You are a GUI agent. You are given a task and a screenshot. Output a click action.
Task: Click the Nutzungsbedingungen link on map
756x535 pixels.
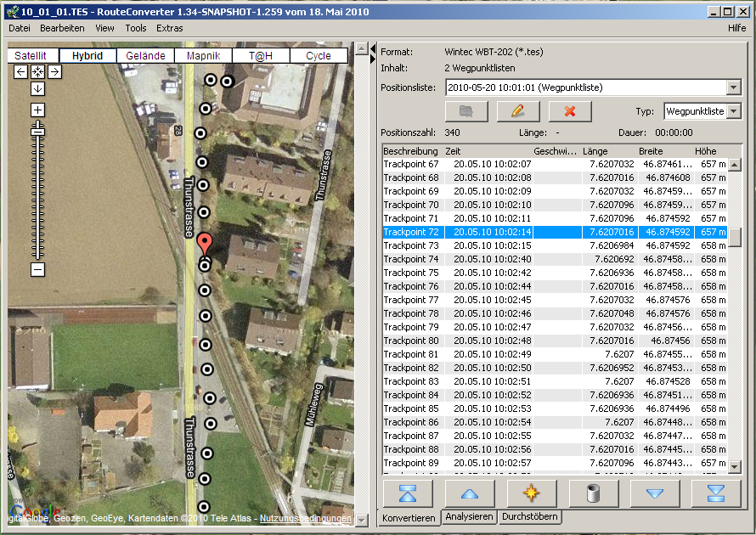tap(305, 518)
